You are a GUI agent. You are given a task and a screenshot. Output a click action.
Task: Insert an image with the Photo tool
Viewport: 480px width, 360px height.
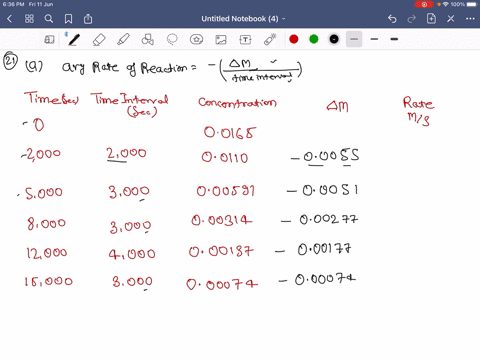pos(221,40)
